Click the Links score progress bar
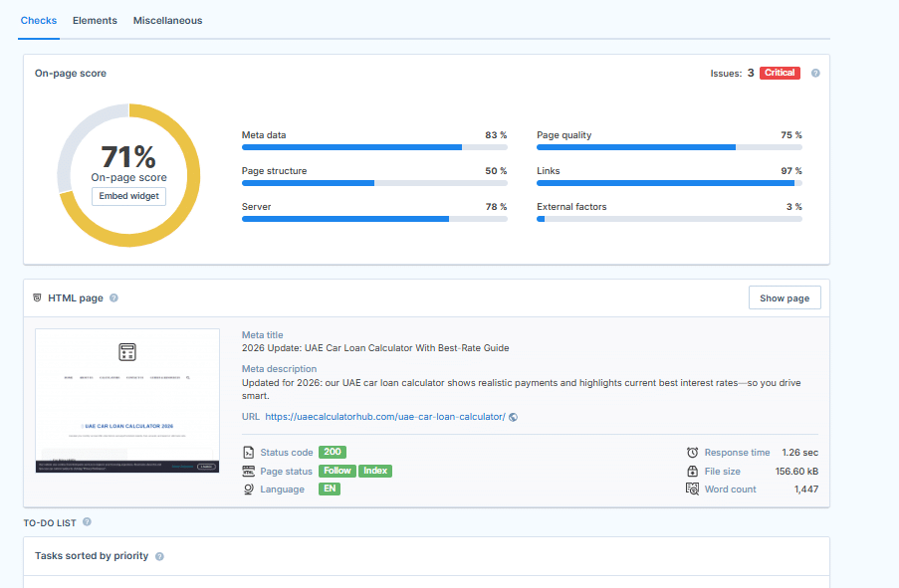The width and height of the screenshot is (899, 588). 669,183
